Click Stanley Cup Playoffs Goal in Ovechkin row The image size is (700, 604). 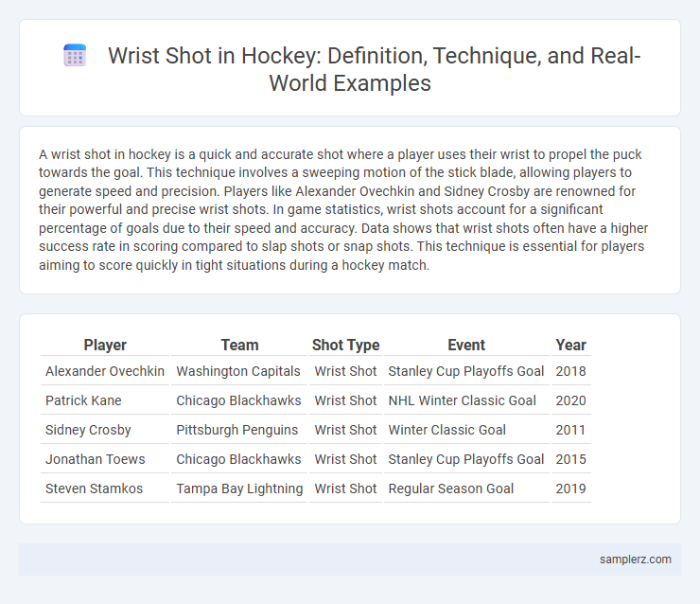(x=466, y=371)
